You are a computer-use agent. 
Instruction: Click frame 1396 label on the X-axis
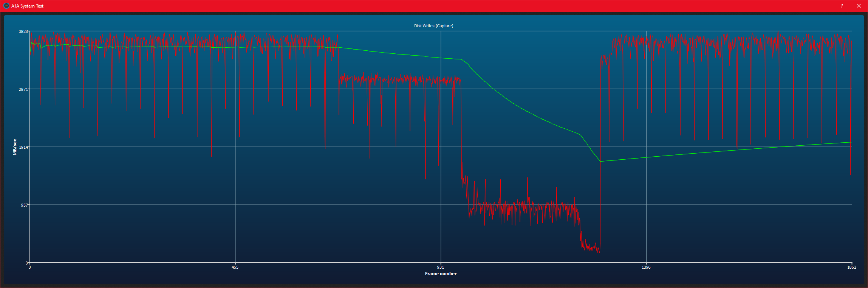(x=646, y=267)
